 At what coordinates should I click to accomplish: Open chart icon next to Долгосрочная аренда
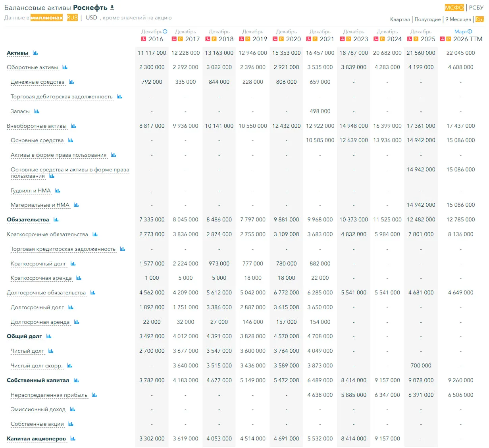77,322
